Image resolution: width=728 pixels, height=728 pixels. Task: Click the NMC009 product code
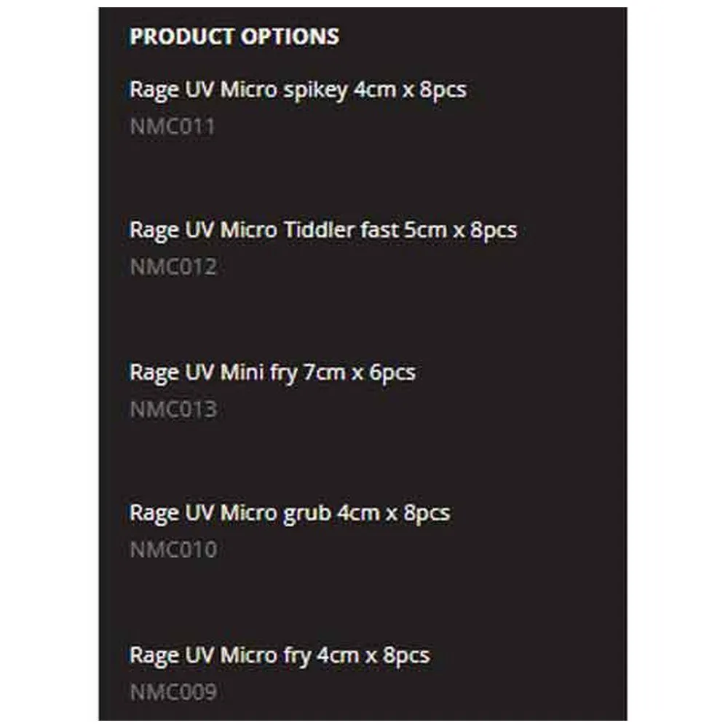coord(173,692)
